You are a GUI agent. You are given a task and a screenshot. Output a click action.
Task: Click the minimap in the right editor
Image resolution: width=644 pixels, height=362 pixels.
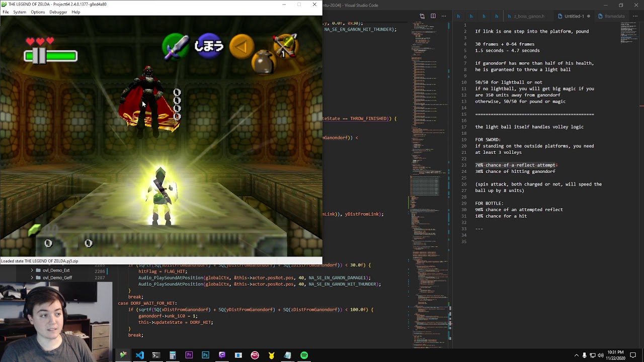click(x=630, y=33)
